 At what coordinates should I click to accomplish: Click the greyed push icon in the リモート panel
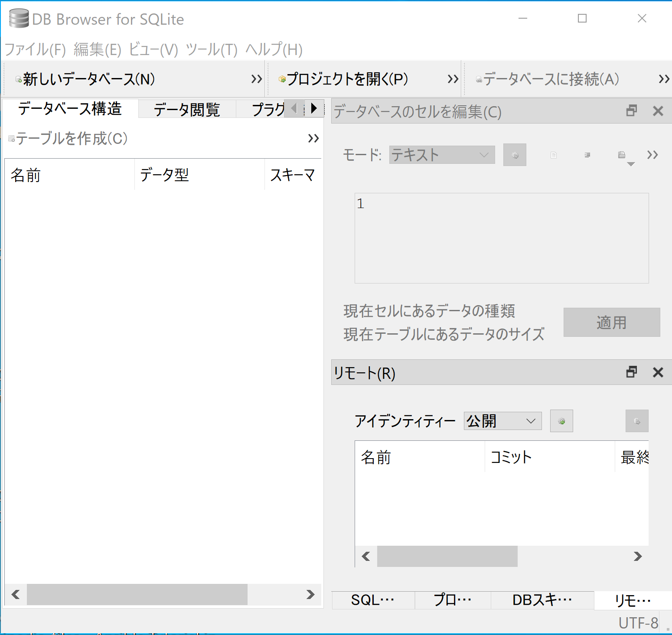[x=637, y=421]
